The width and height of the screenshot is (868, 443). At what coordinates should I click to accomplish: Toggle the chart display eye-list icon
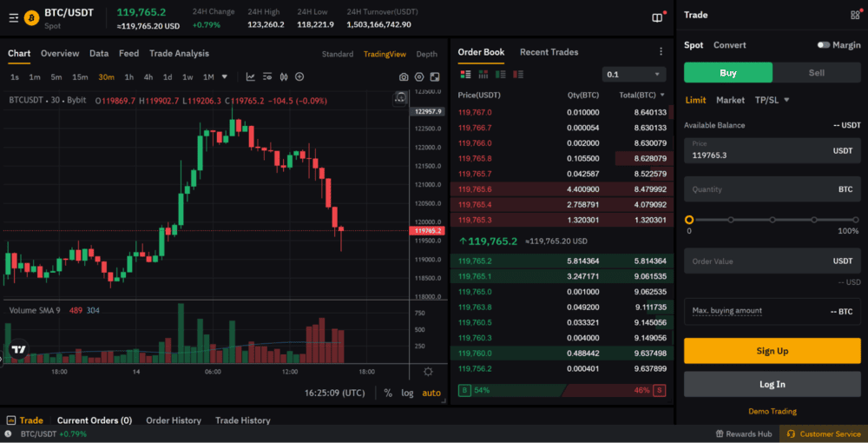[267, 77]
